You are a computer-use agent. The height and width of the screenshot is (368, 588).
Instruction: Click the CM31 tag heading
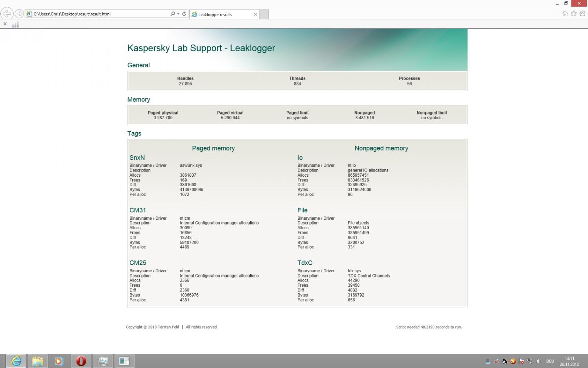pos(138,210)
